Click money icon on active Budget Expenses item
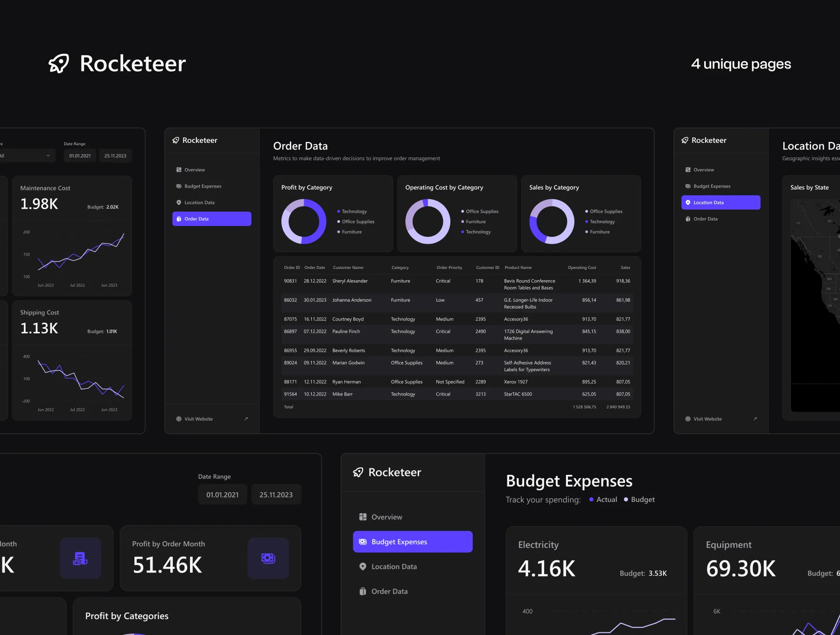 (x=363, y=542)
